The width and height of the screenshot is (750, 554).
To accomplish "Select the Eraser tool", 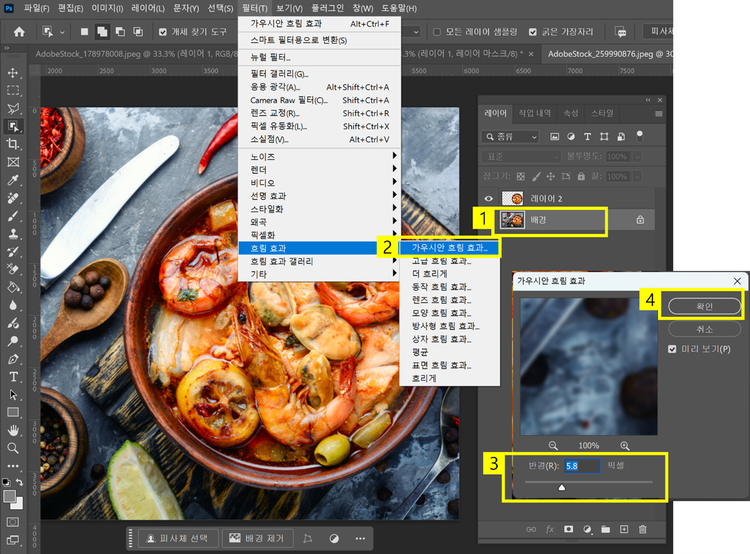I will [x=13, y=269].
